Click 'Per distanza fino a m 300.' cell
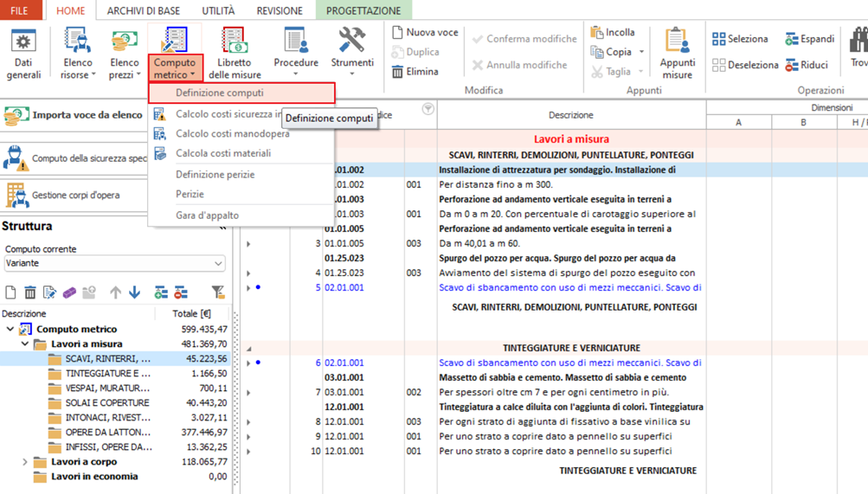 click(571, 185)
